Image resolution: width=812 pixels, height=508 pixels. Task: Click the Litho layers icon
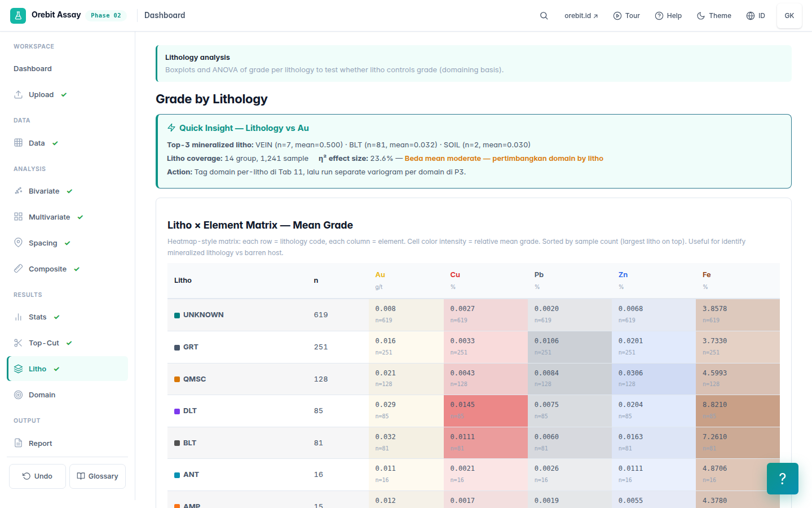[18, 369]
